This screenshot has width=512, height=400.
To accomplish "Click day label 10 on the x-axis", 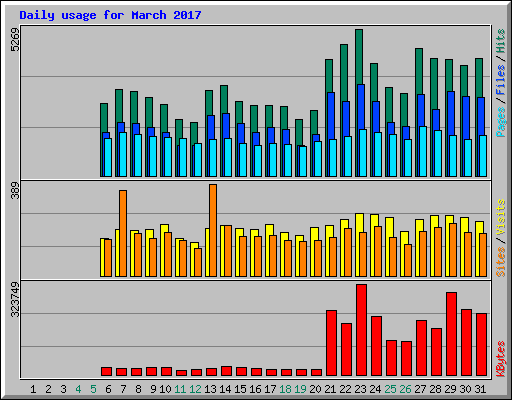I will coord(165,389).
